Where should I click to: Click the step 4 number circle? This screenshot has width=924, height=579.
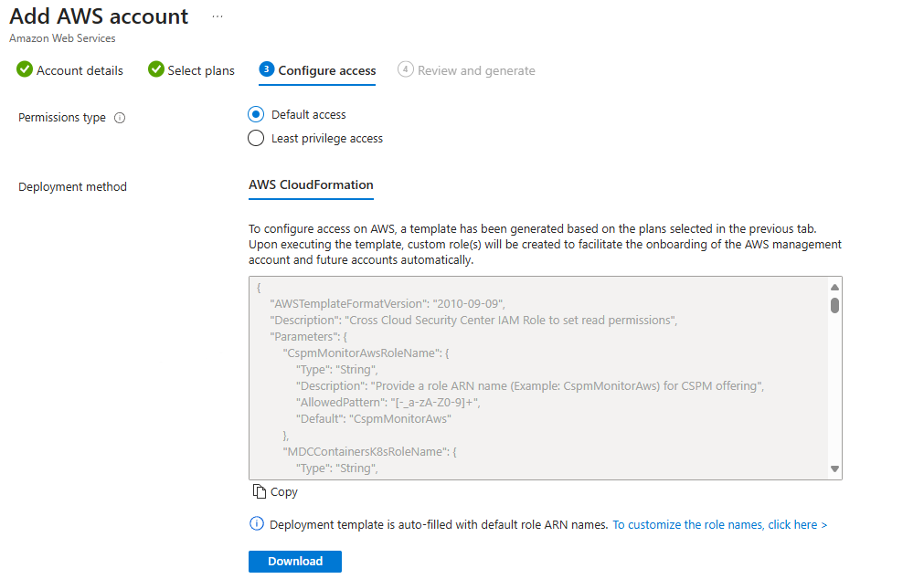point(406,69)
